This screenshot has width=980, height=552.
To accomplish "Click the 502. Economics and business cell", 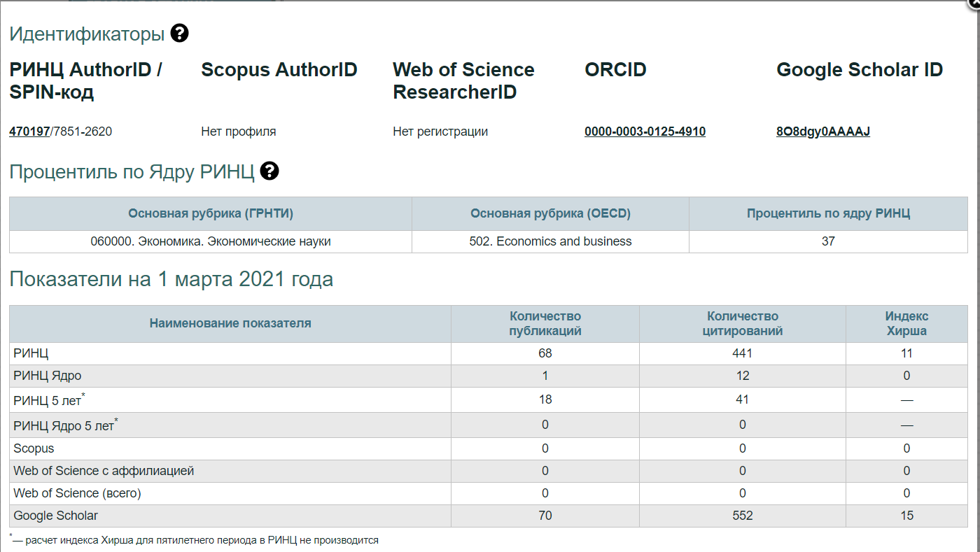I will click(550, 242).
